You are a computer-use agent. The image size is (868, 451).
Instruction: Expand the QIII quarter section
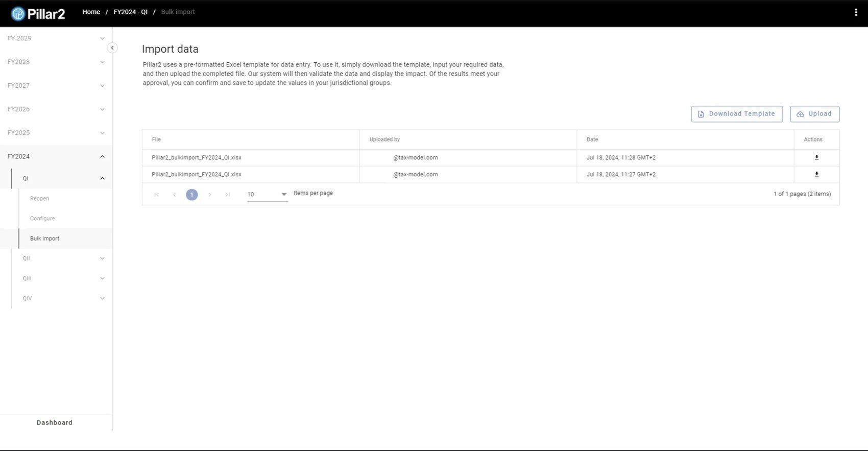(62, 278)
